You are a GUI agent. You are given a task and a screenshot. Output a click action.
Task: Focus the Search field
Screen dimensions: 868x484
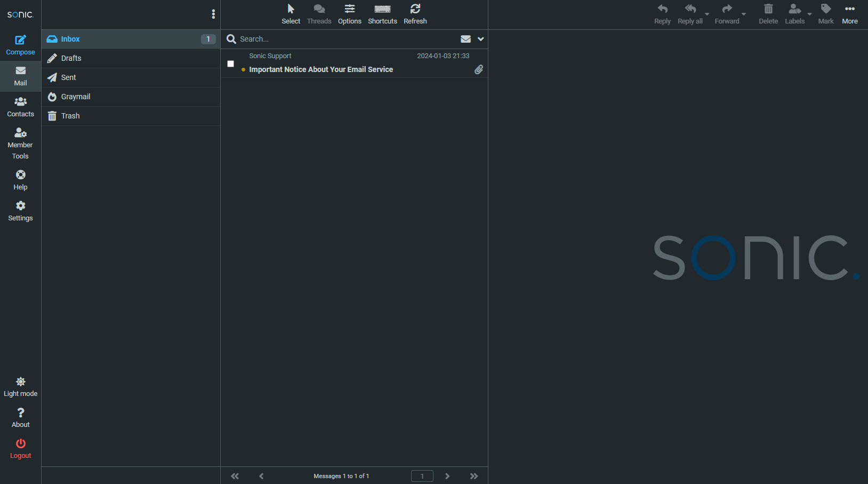point(347,39)
